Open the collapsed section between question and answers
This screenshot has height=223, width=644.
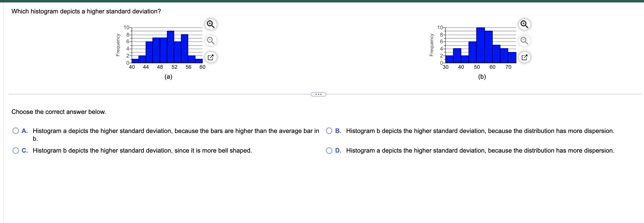click(x=318, y=94)
